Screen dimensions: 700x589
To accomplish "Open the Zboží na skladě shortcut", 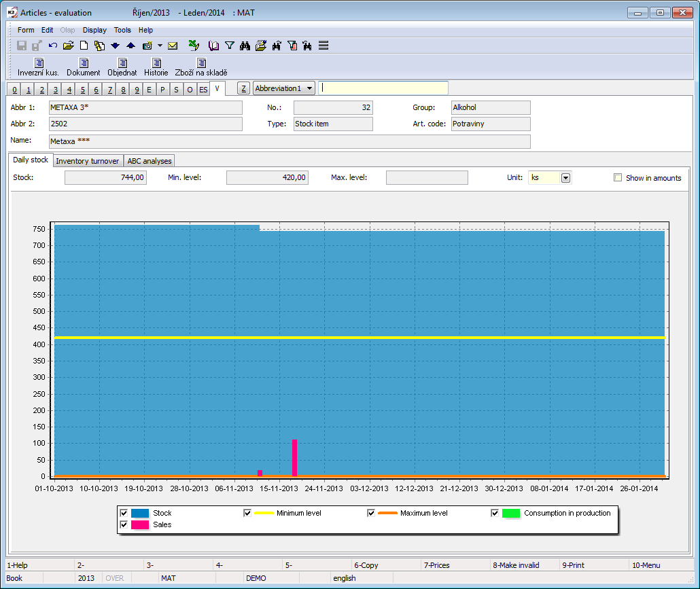I will 201,67.
